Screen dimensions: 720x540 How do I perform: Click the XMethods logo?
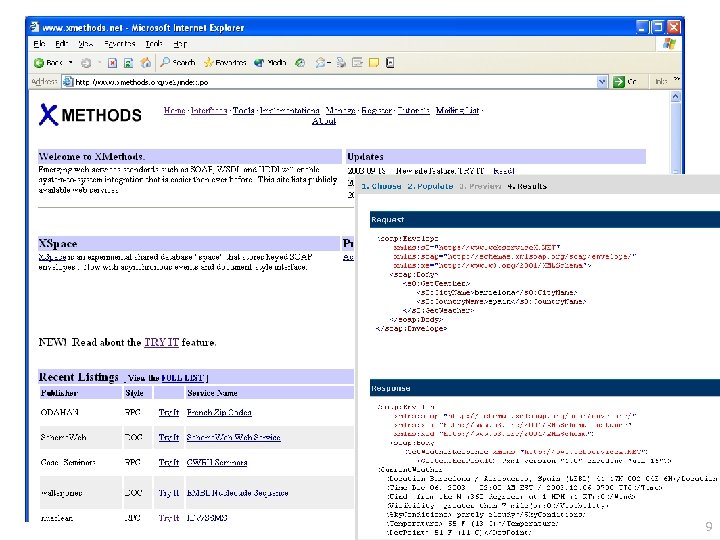click(90, 115)
